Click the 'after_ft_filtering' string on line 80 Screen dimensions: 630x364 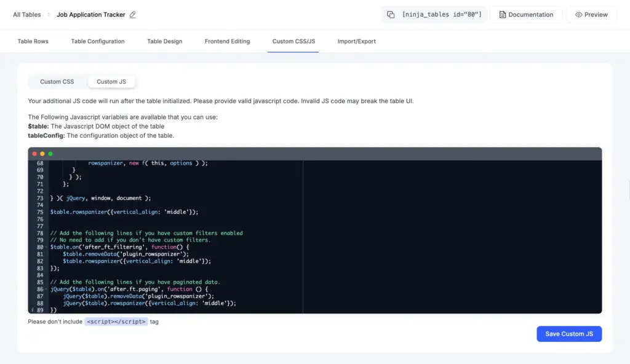click(x=112, y=247)
